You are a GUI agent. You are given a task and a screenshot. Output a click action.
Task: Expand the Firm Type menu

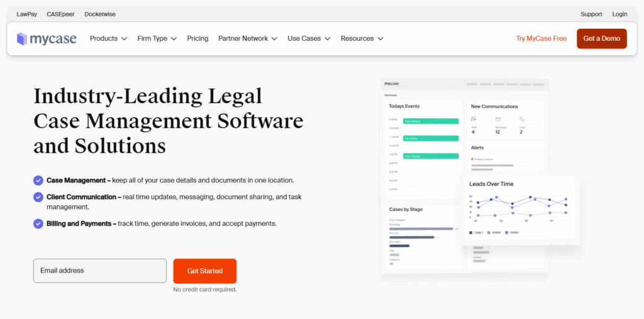tap(157, 38)
